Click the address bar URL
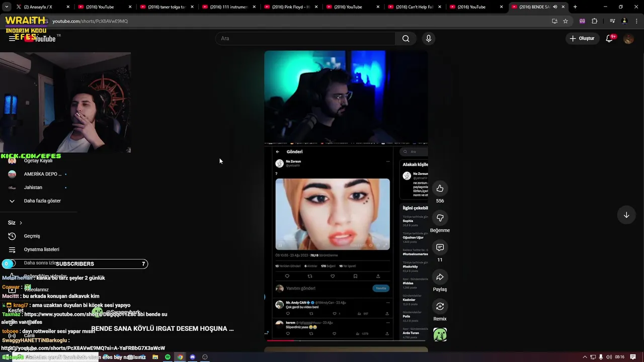Image resolution: width=644 pixels, height=362 pixels. click(90, 21)
